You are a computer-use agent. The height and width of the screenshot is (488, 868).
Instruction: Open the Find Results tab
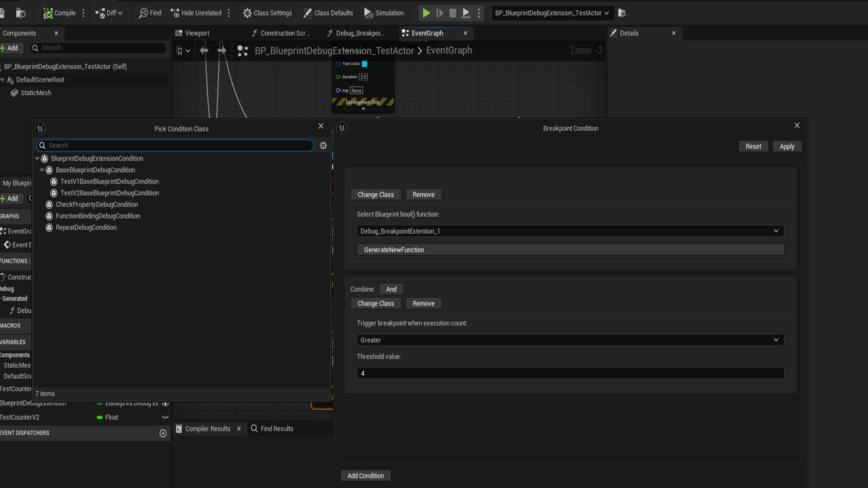272,429
